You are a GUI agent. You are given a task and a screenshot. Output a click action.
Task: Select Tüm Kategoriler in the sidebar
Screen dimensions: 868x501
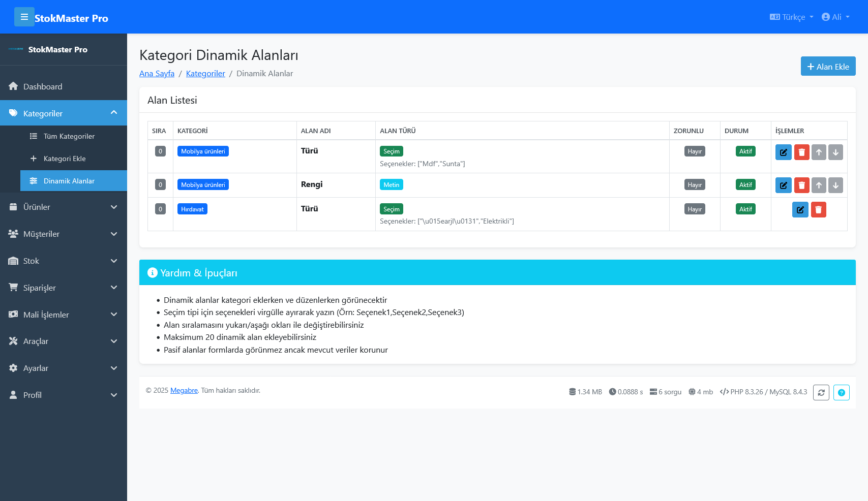click(71, 136)
